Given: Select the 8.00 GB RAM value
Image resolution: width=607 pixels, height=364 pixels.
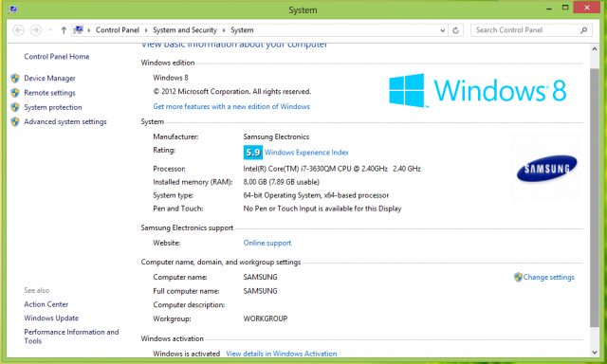Looking at the screenshot, I should click(x=281, y=182).
